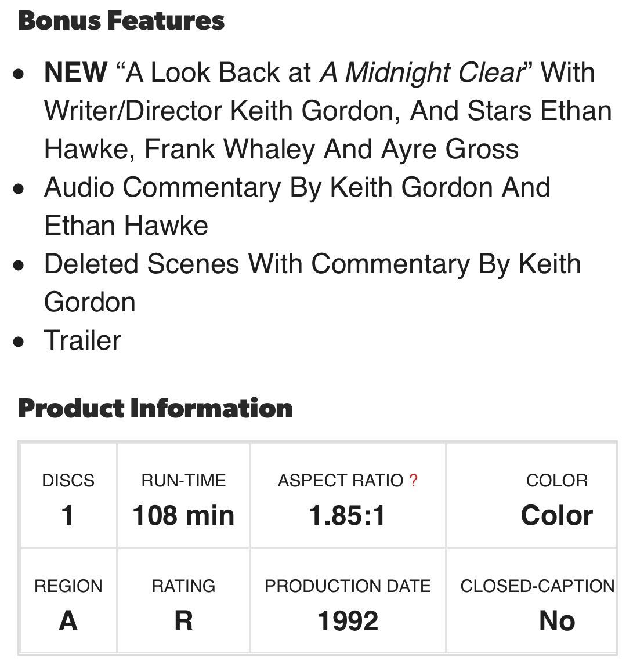Click the italic A Midnight Clear title
Image resolution: width=644 pixels, height=661 pixels.
(422, 72)
